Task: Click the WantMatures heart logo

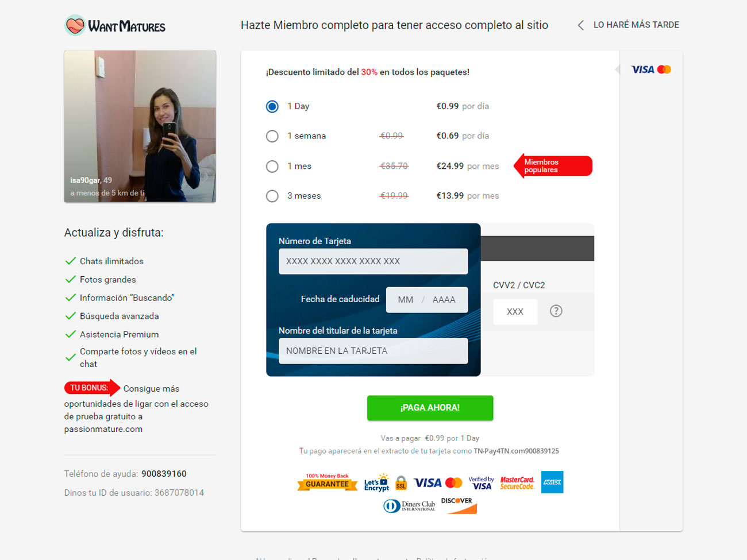Action: click(x=75, y=25)
